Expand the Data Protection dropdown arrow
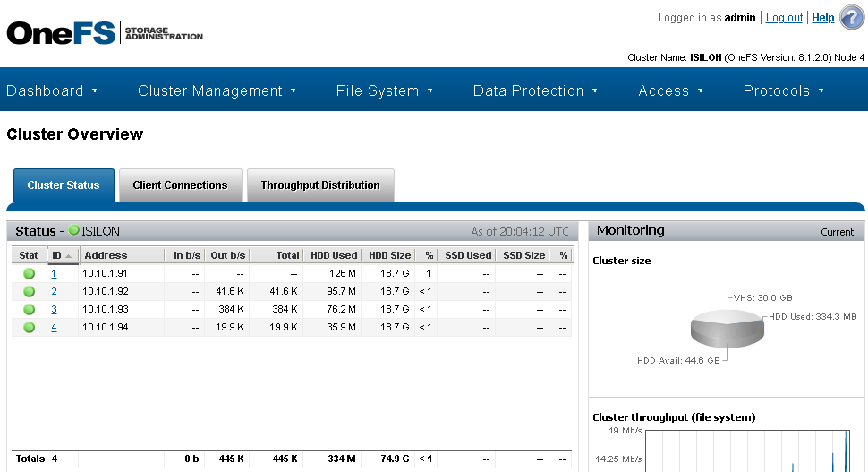This screenshot has width=868, height=472. pyautogui.click(x=595, y=90)
